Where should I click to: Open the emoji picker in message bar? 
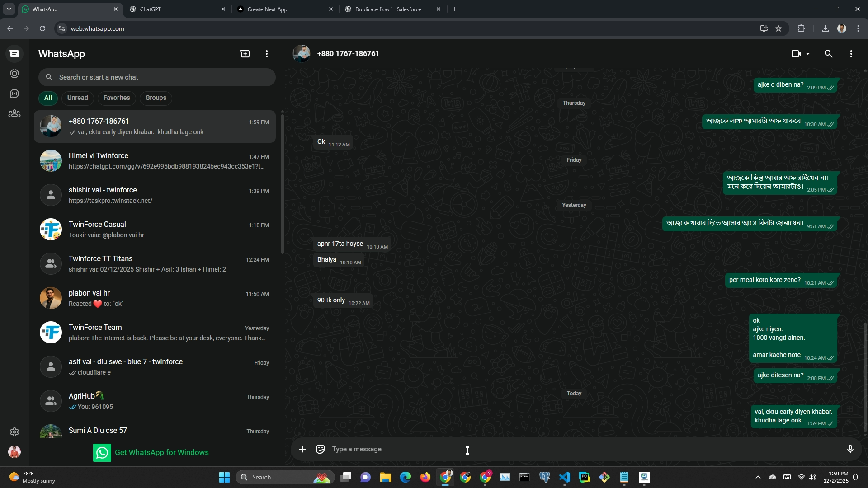tap(321, 449)
